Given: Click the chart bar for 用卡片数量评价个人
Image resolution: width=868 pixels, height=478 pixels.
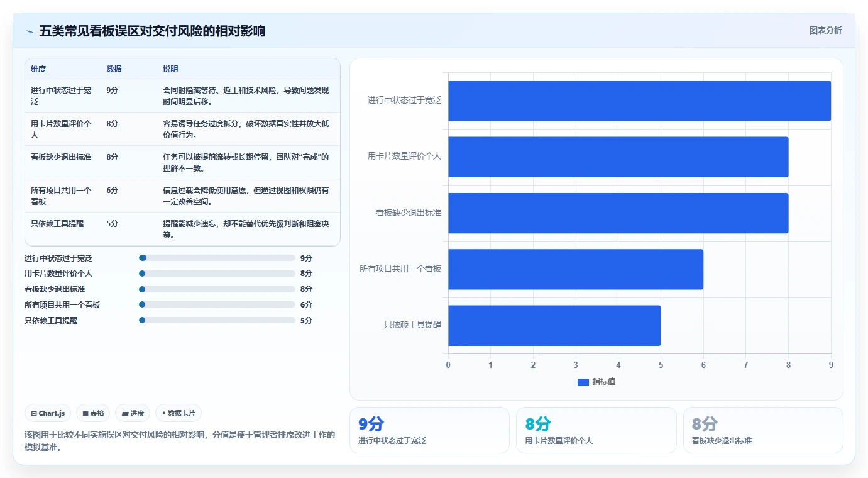Looking at the screenshot, I should 618,157.
